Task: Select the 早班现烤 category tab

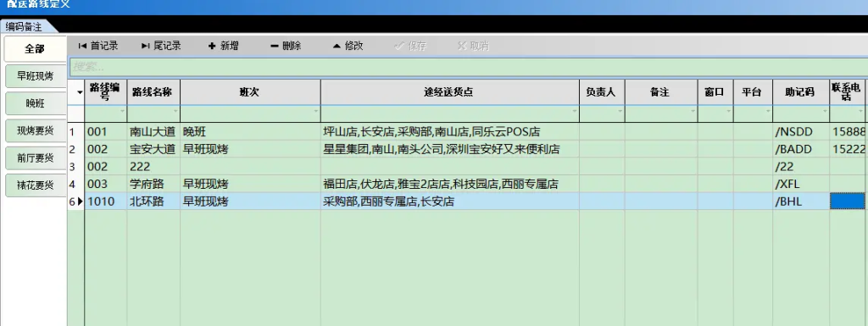Action: point(36,75)
